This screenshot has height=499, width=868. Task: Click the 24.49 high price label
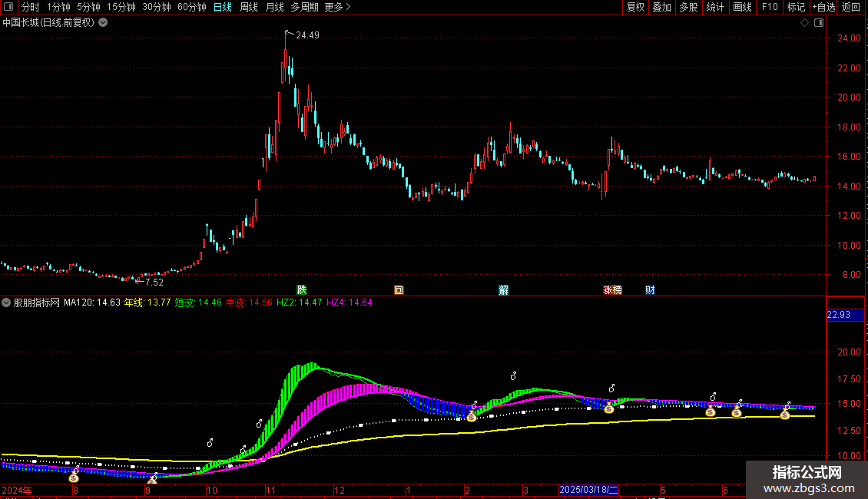pos(307,35)
